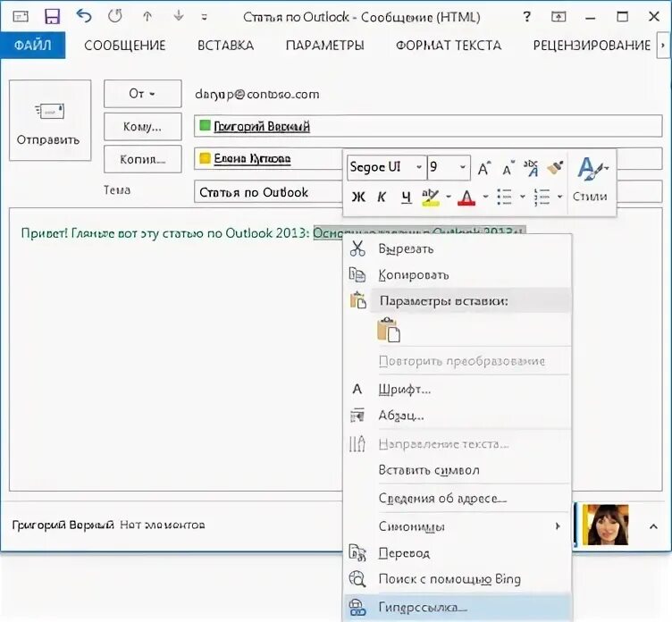672x622 pixels.
Task: Choose Вставить символ menu item
Action: [458, 470]
